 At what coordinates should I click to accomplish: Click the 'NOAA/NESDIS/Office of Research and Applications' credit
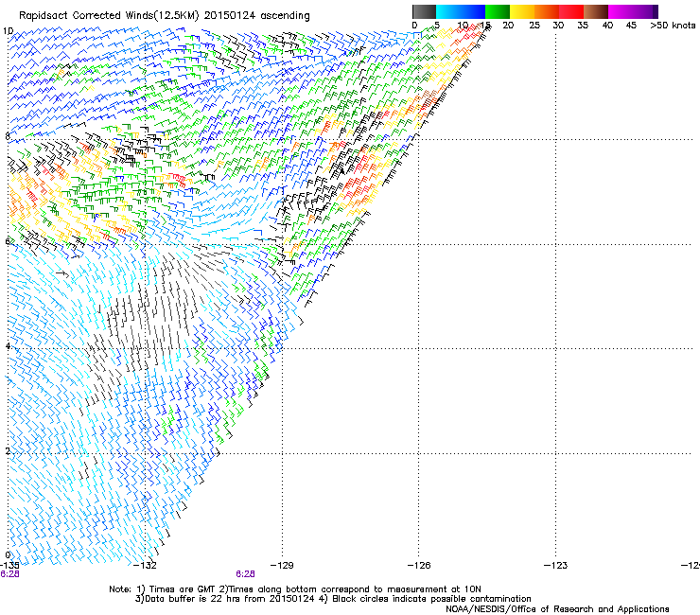[x=557, y=609]
